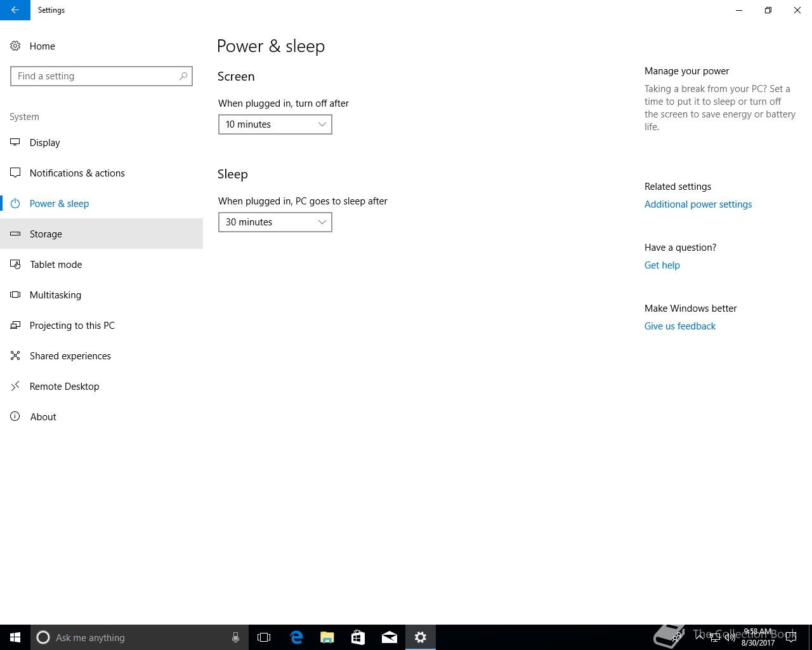This screenshot has width=812, height=650.
Task: Click the volume speaker tray icon
Action: click(730, 637)
